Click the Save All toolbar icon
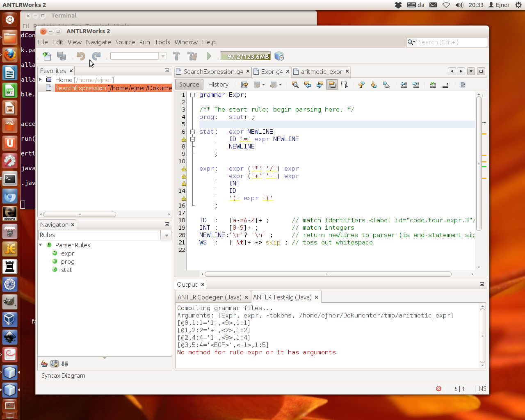The height and width of the screenshot is (420, 525). 62,56
